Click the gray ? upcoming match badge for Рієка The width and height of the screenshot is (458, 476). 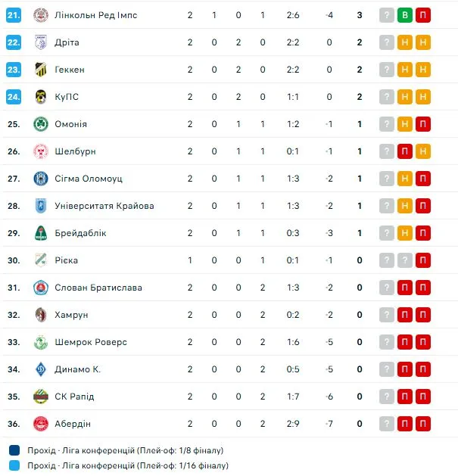click(x=387, y=260)
